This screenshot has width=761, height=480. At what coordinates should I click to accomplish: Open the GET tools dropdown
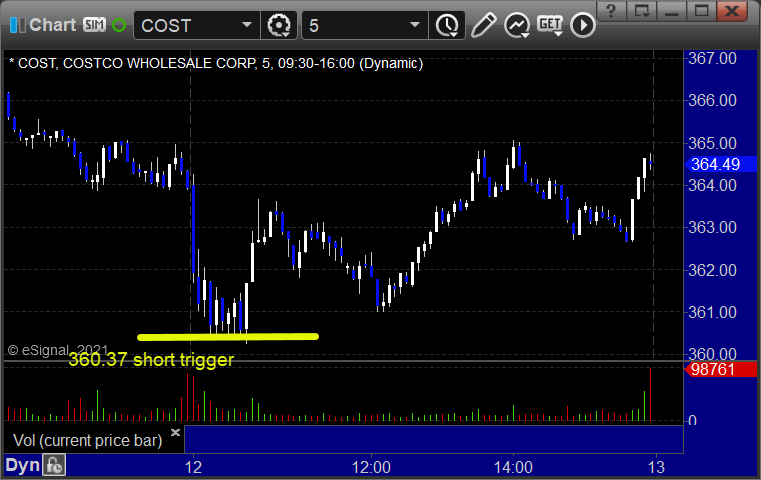click(x=550, y=25)
